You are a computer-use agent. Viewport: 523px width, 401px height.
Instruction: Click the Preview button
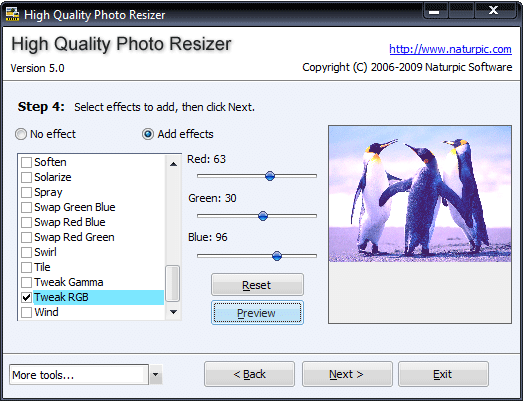pos(257,313)
